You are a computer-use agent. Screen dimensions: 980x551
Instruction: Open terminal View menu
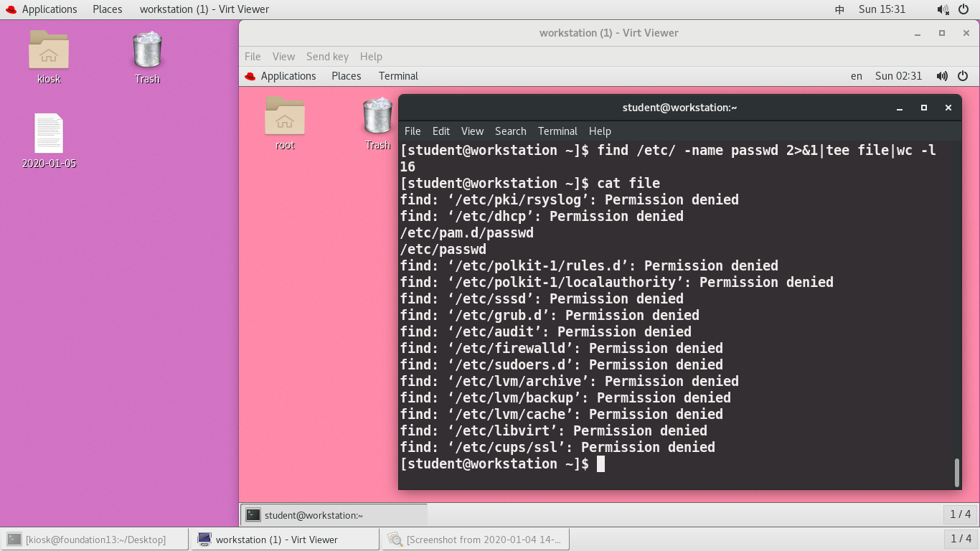[x=472, y=131]
